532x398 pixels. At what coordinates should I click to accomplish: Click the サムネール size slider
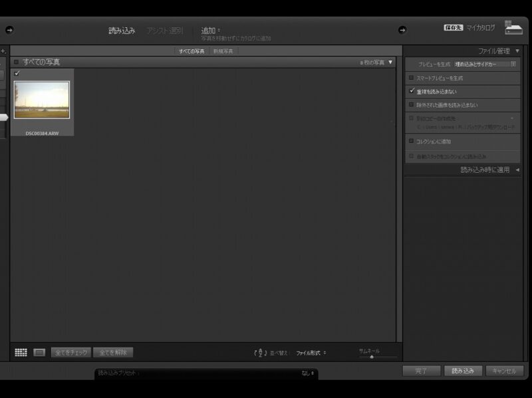372,357
